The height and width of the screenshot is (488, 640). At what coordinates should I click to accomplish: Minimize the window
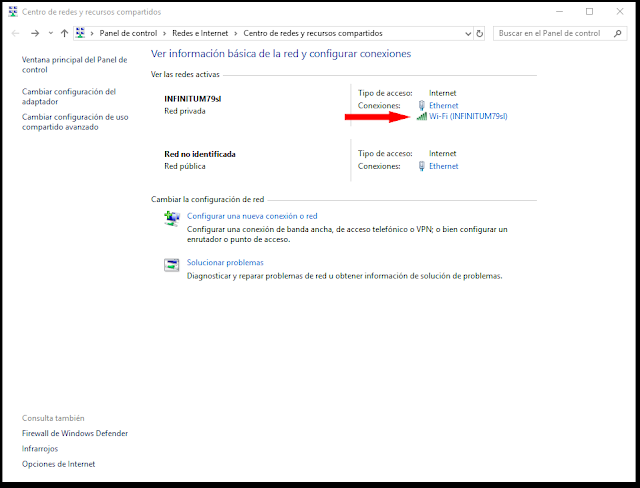pos(560,12)
